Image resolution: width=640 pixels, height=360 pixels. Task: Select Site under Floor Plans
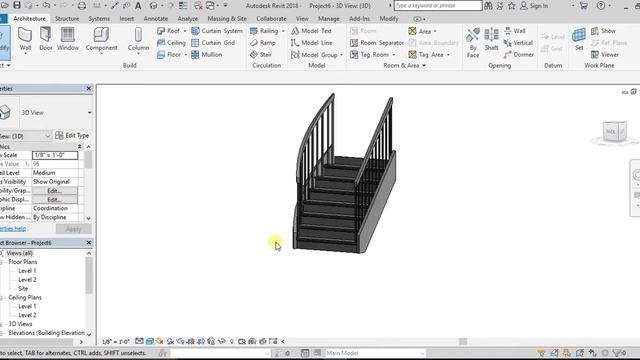tap(23, 289)
